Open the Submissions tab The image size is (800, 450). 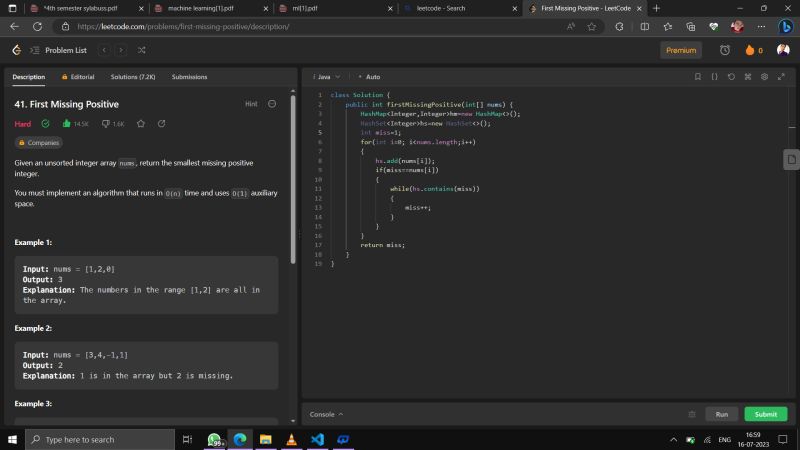click(189, 77)
